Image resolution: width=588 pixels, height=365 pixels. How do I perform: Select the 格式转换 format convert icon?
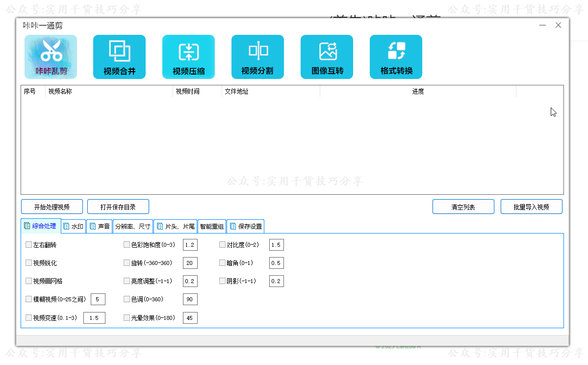tap(396, 57)
